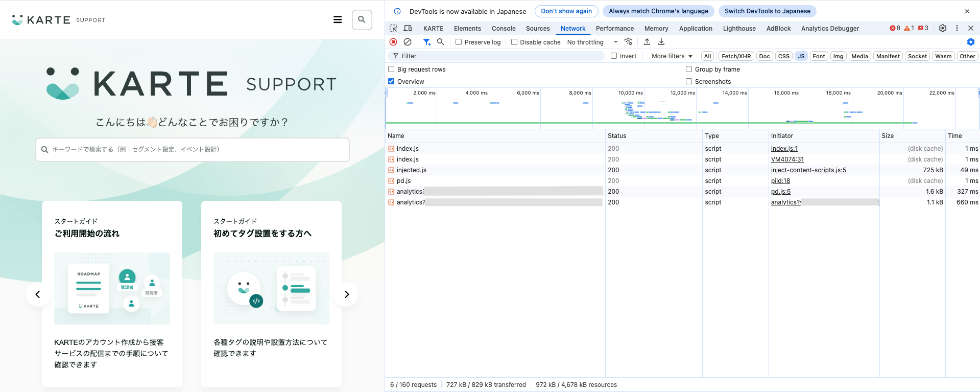The width and height of the screenshot is (980, 392).
Task: Click the Don't show again button
Action: point(566,11)
